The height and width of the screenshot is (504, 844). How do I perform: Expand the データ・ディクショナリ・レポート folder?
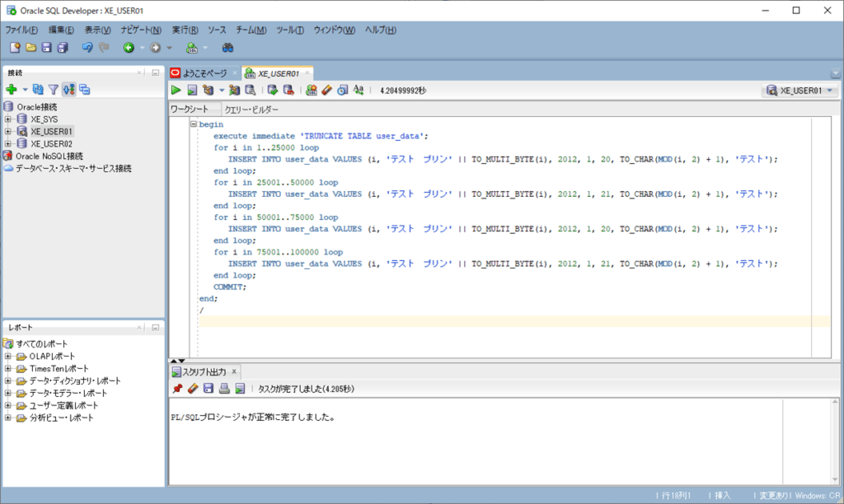(x=8, y=380)
